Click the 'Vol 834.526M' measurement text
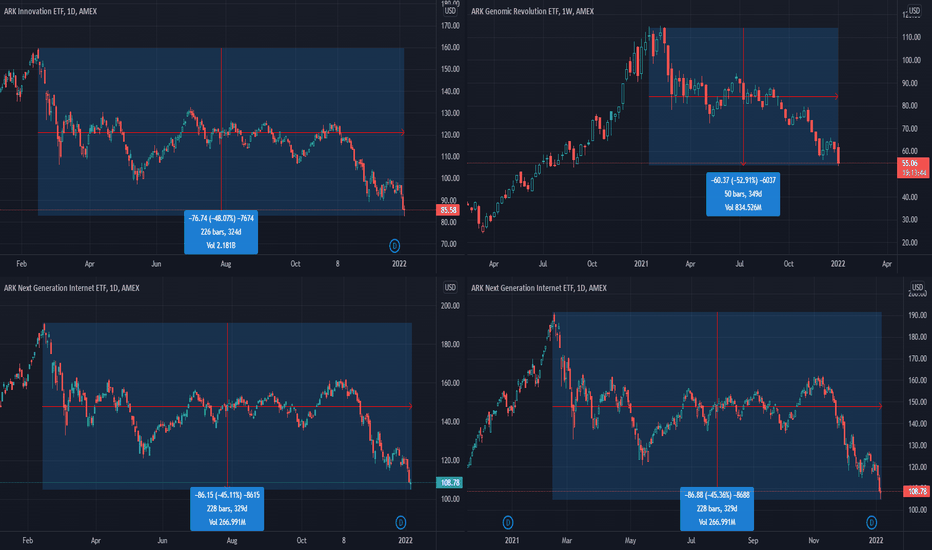The height and width of the screenshot is (550, 932). tap(743, 208)
